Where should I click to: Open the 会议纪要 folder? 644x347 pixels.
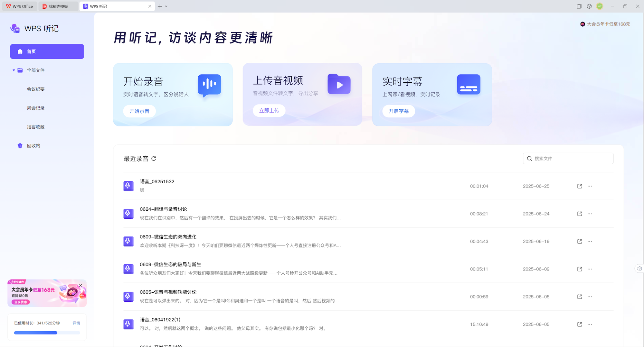point(36,89)
